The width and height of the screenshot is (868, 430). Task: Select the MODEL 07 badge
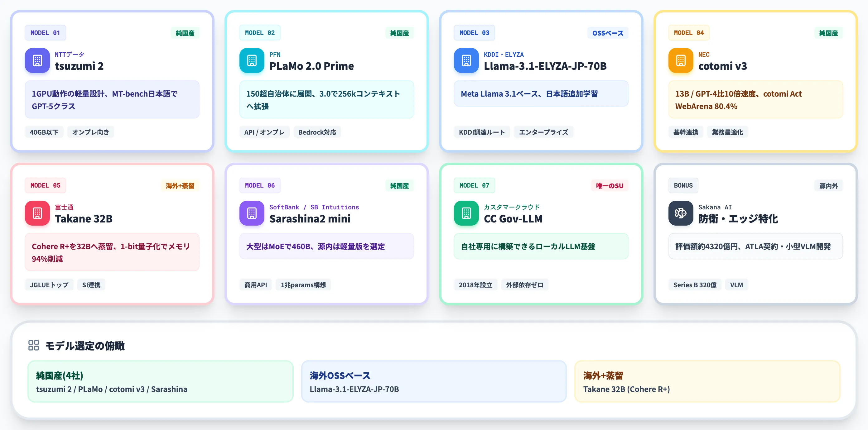click(475, 185)
